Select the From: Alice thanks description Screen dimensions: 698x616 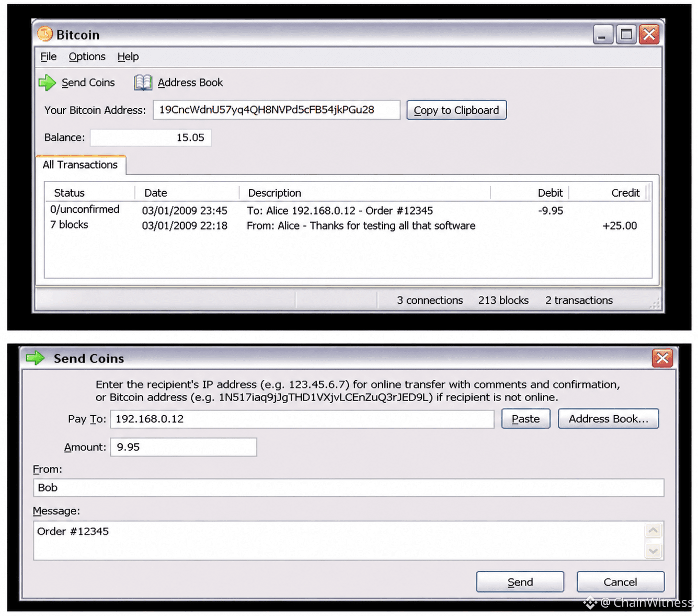pos(361,226)
